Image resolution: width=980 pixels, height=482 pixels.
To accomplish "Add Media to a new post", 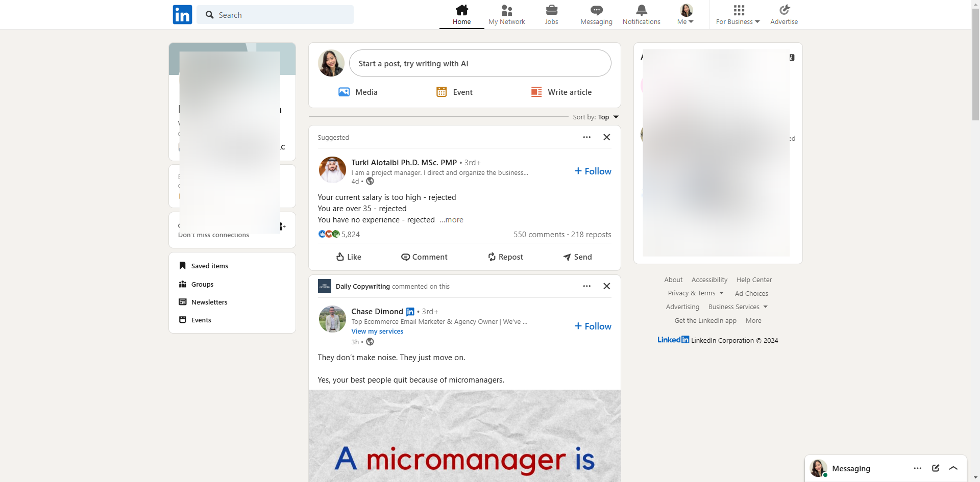I will tap(358, 92).
